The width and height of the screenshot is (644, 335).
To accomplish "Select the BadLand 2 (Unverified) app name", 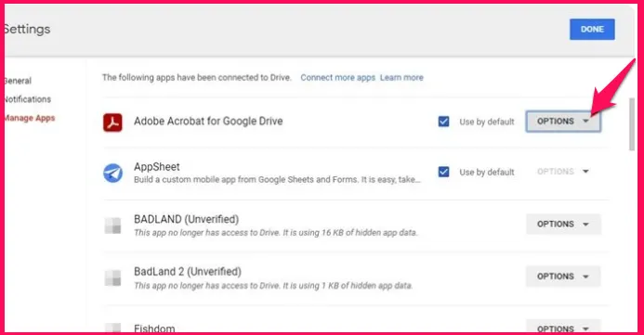I will 188,272.
